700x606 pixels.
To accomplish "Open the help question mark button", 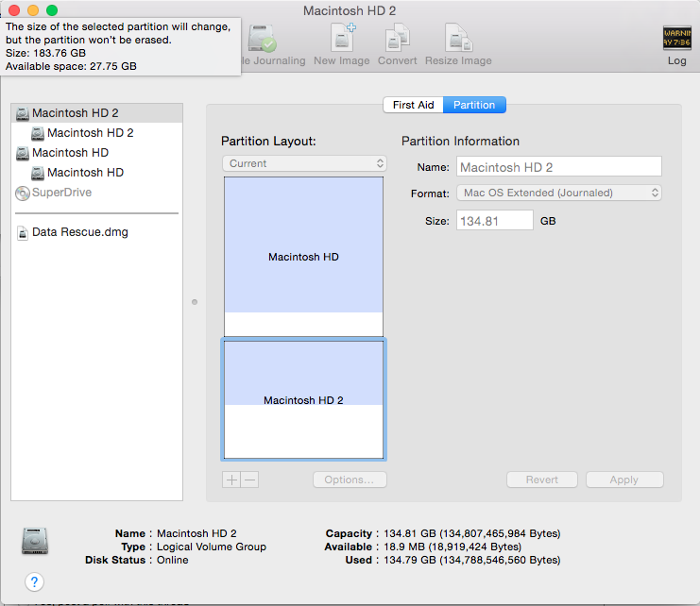I will point(34,581).
